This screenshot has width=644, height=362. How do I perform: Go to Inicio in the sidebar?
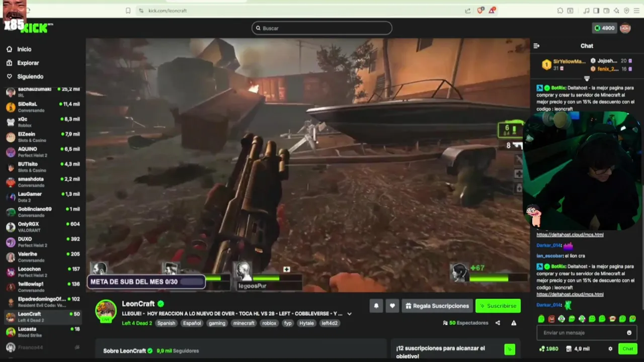[19, 49]
